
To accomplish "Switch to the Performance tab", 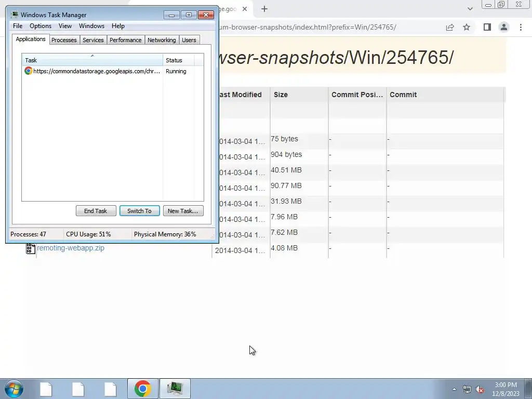I will [125, 40].
